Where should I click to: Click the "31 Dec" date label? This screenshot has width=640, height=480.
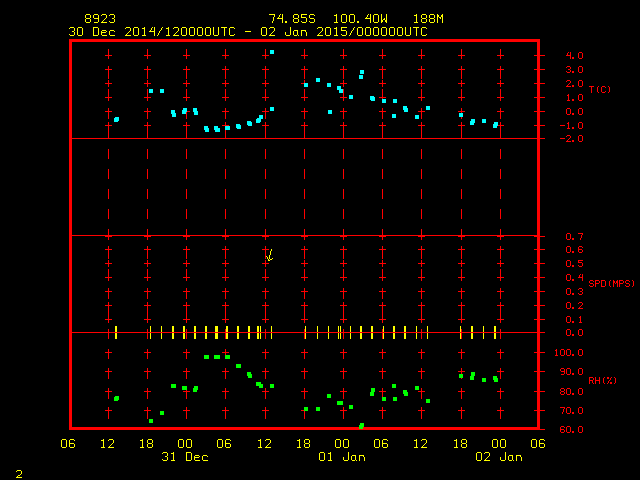coord(185,457)
